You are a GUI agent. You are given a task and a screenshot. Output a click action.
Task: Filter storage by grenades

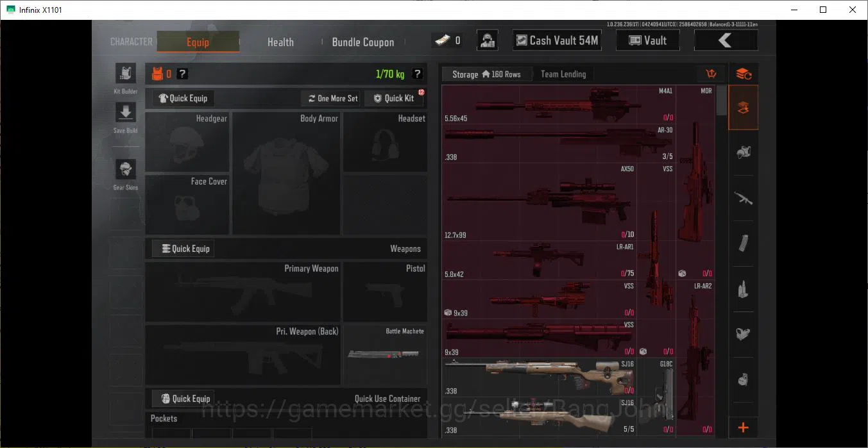[x=744, y=379]
